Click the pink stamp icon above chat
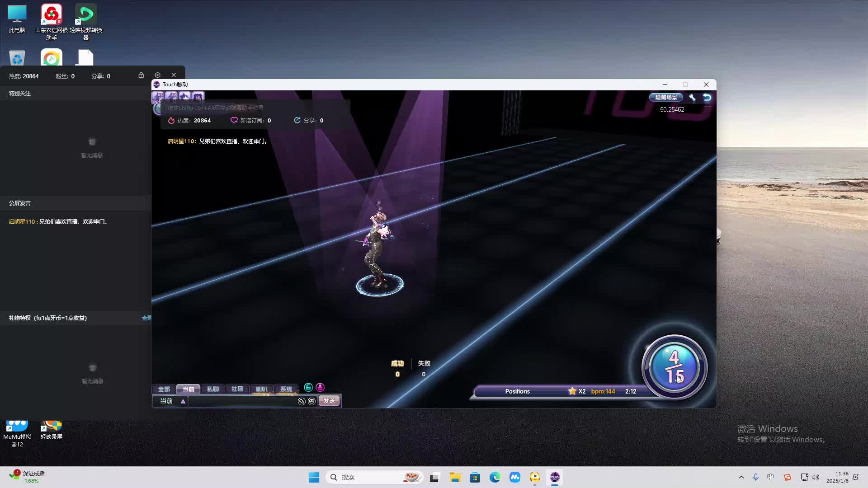The width and height of the screenshot is (868, 488). coord(320,387)
